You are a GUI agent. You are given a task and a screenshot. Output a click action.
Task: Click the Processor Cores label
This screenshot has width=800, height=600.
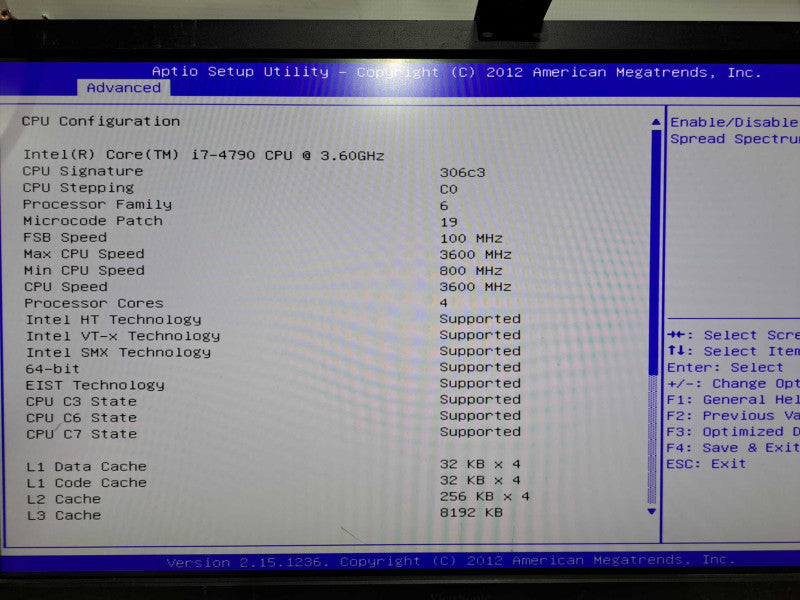coord(94,303)
